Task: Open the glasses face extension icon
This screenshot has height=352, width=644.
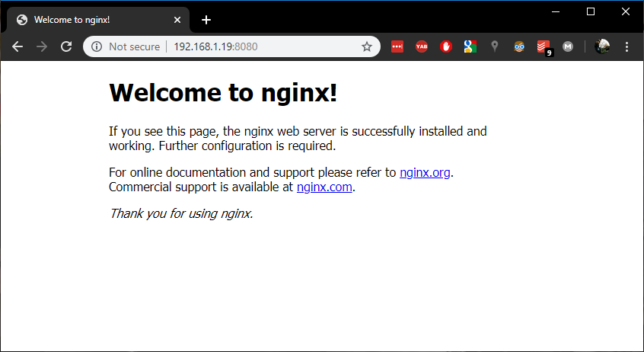Action: [519, 46]
